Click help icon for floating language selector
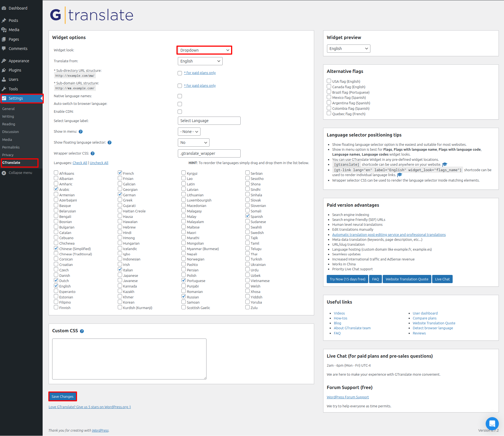 pyautogui.click(x=110, y=143)
